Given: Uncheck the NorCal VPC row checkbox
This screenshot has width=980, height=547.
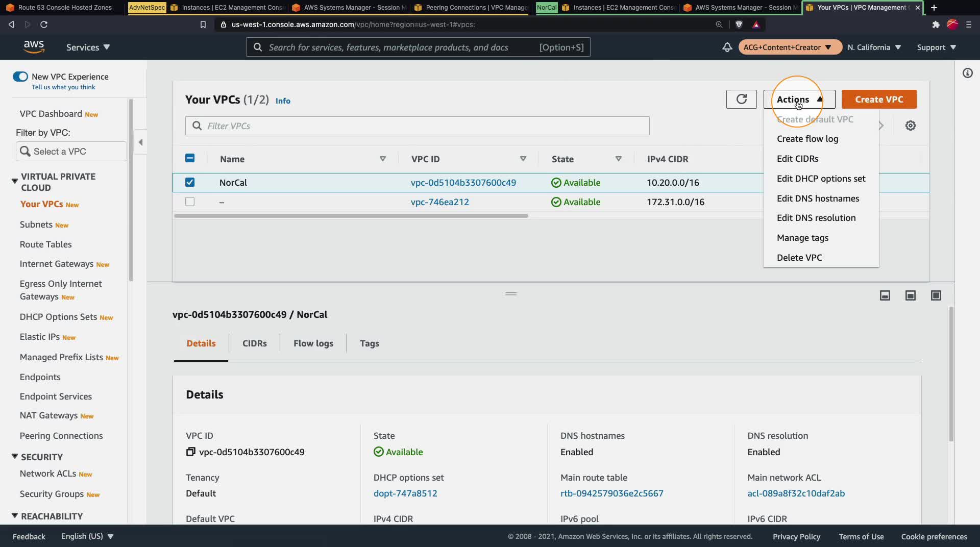Looking at the screenshot, I should tap(190, 182).
